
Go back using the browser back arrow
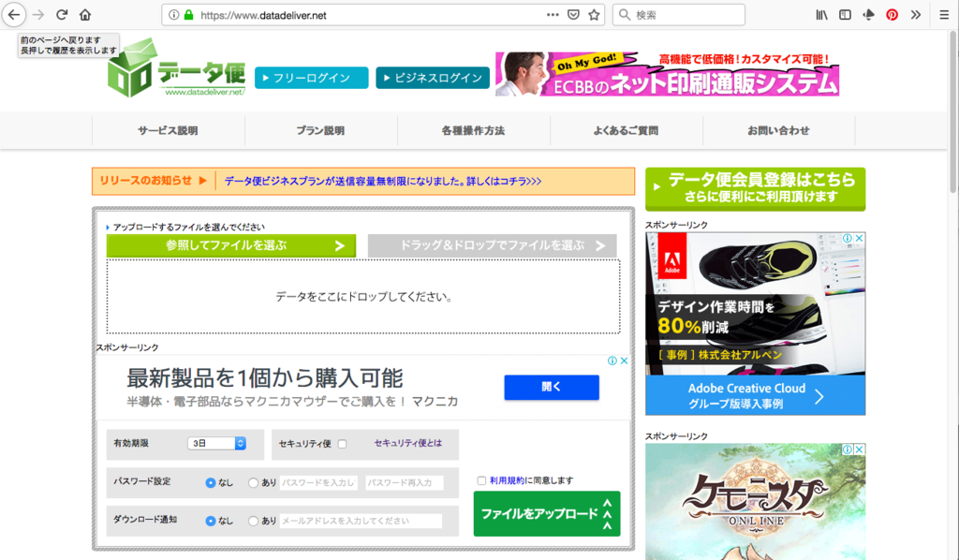[14, 15]
